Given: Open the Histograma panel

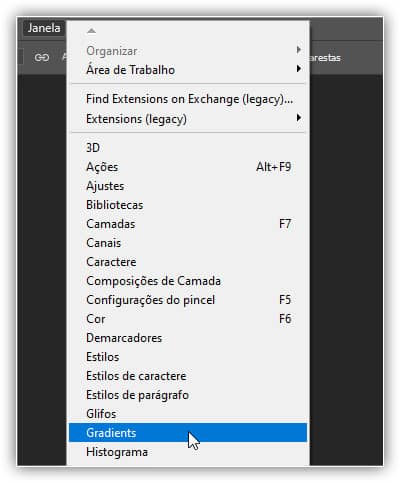Looking at the screenshot, I should pos(188,452).
